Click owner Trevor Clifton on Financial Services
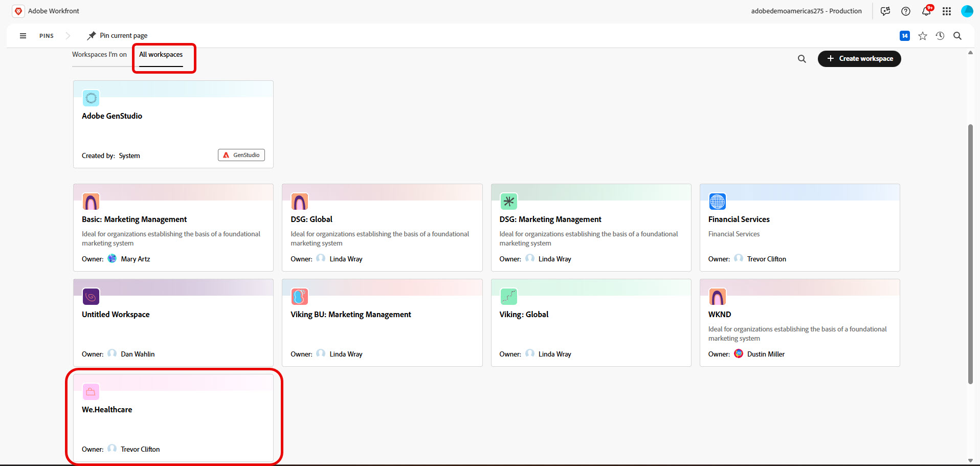Image resolution: width=980 pixels, height=466 pixels. (x=766, y=259)
